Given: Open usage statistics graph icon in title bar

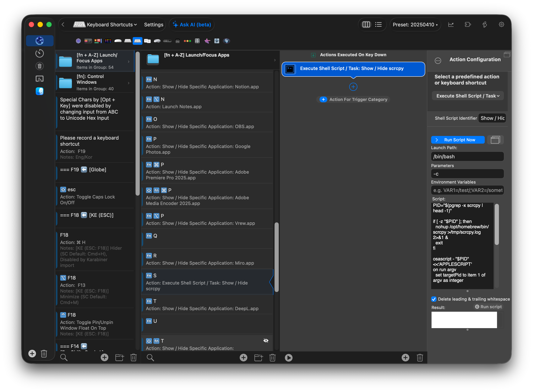Looking at the screenshot, I should pyautogui.click(x=451, y=24).
